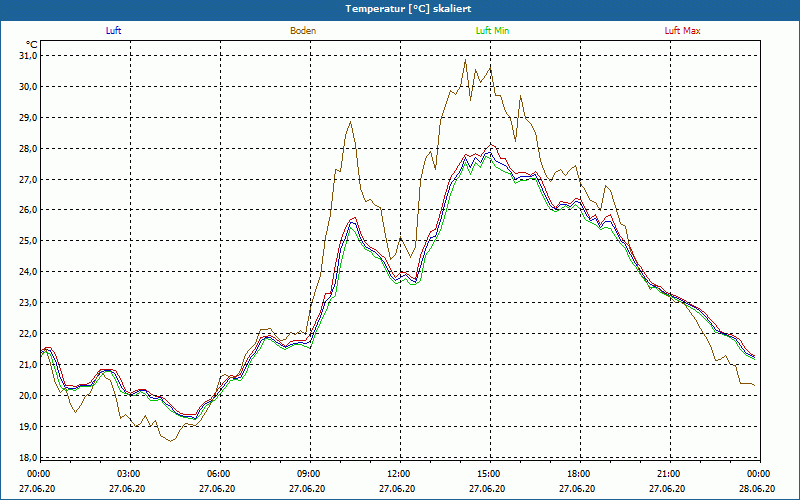Click the 28,0 y-axis value
The image size is (800, 500).
click(x=29, y=148)
